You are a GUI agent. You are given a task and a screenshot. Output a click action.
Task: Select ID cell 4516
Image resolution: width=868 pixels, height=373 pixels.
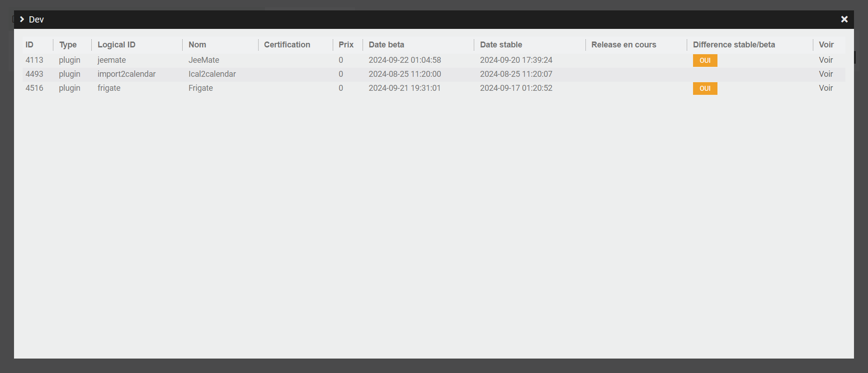tap(34, 88)
